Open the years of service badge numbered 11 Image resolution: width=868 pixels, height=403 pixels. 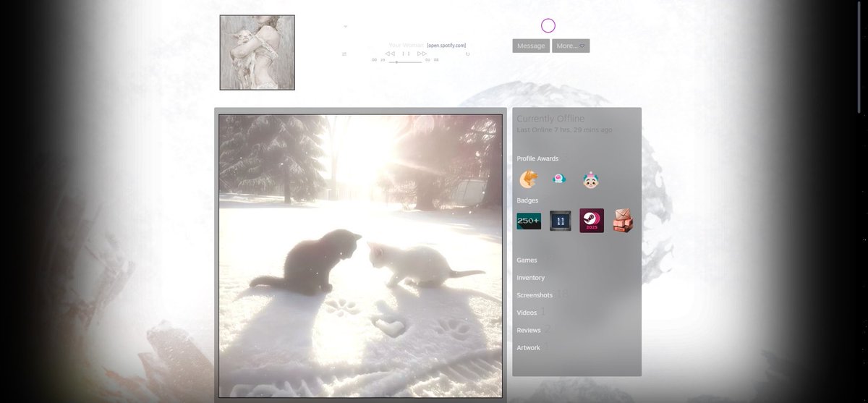click(561, 221)
